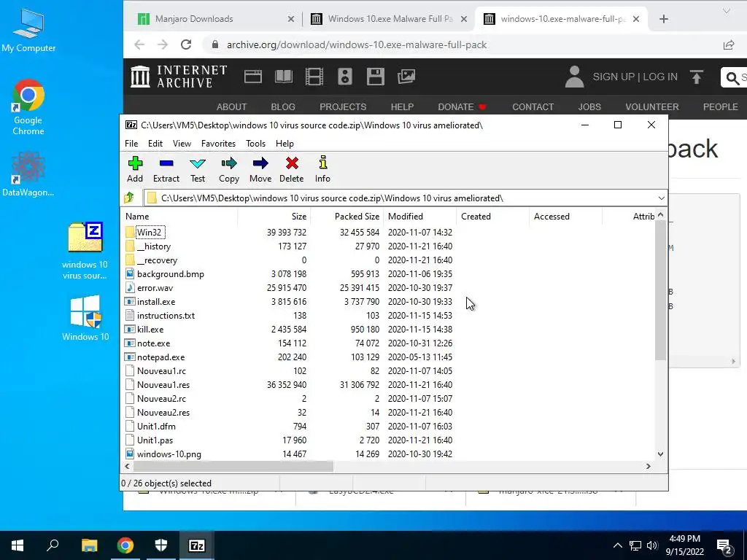Select the windows 10 virus source zip icon
Viewport: 747px width, 560px height.
click(85, 251)
